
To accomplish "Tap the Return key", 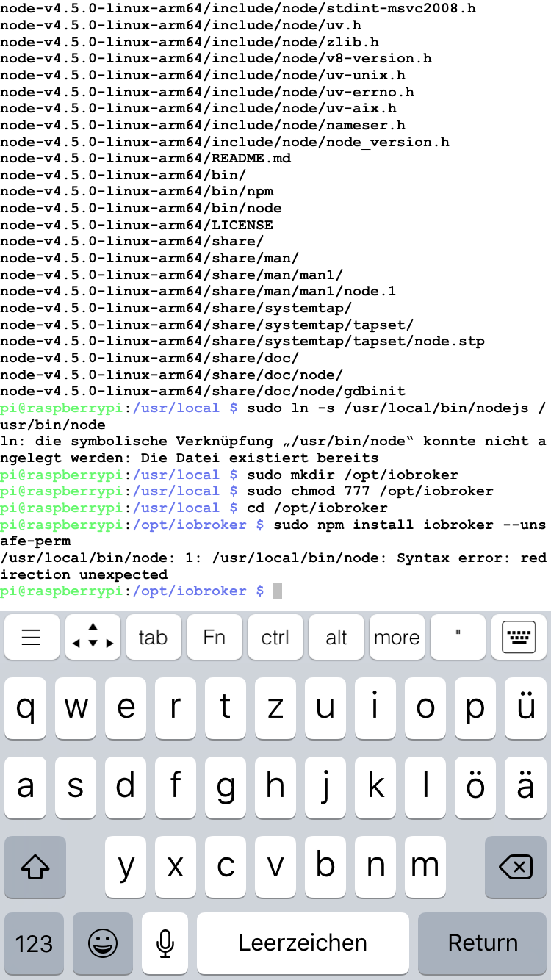I will pyautogui.click(x=483, y=943).
